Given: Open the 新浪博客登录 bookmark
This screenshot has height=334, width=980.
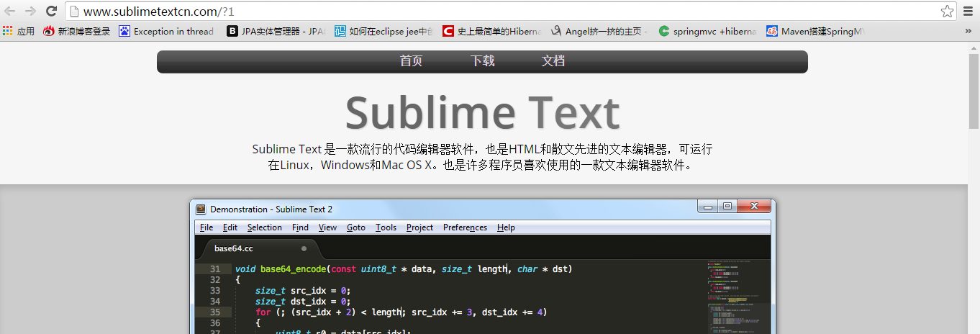Looking at the screenshot, I should click(77, 31).
